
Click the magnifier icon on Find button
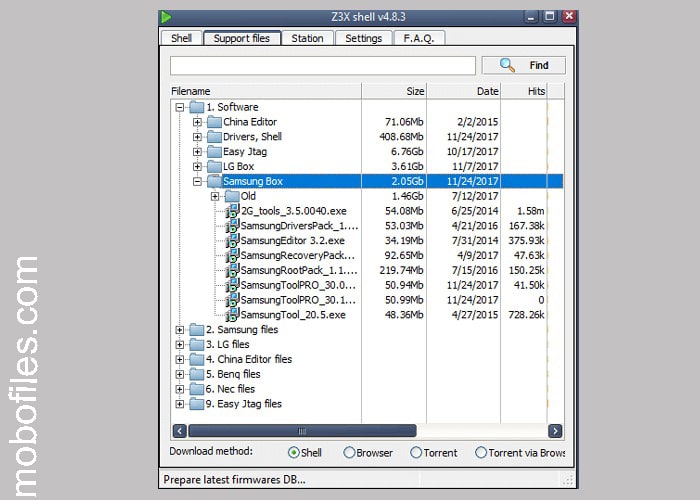(x=507, y=65)
